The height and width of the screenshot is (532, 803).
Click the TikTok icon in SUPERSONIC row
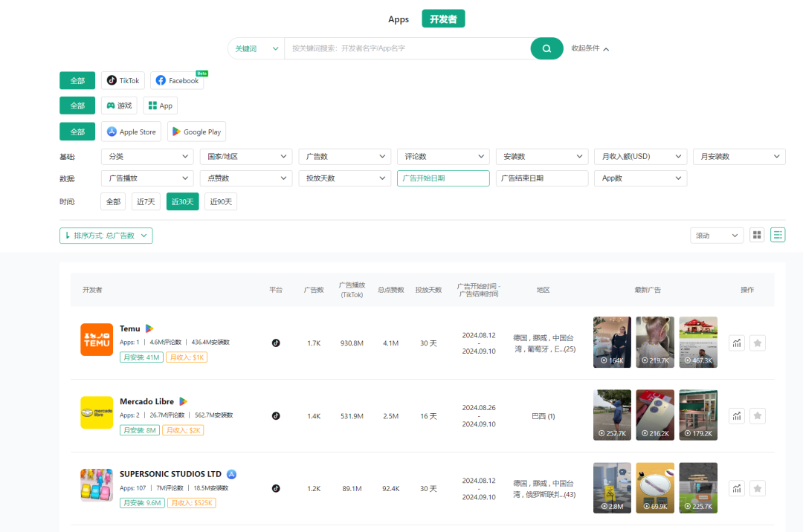click(x=276, y=488)
